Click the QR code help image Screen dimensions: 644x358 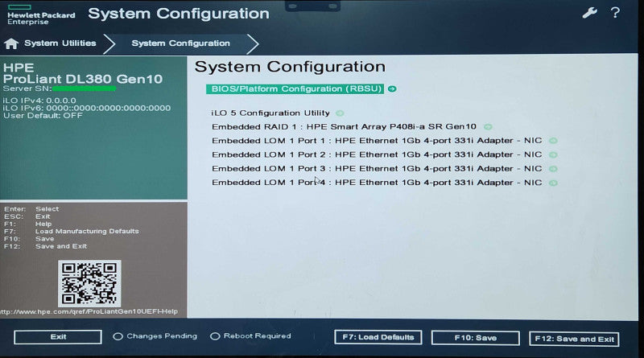pos(89,283)
